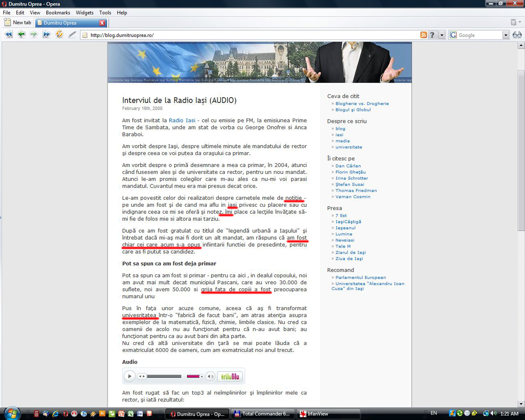525x420 pixels.
Task: Open Parlamentul European link
Action: click(x=361, y=277)
